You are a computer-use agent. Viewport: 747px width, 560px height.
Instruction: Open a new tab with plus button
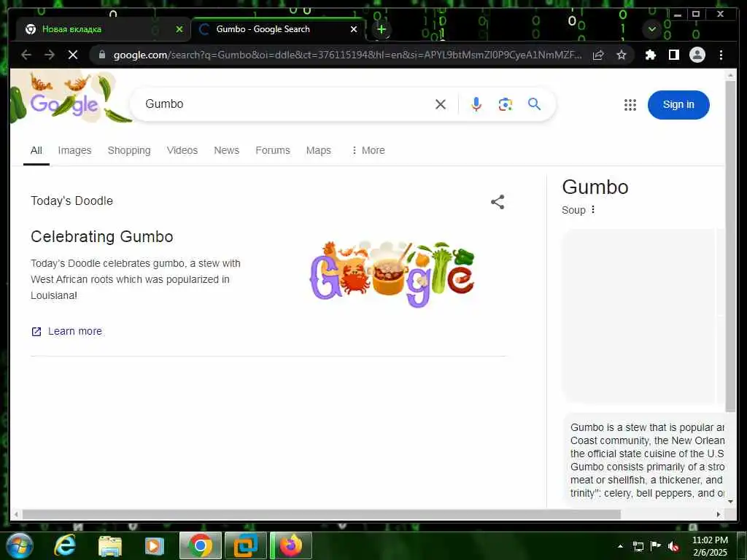(381, 29)
